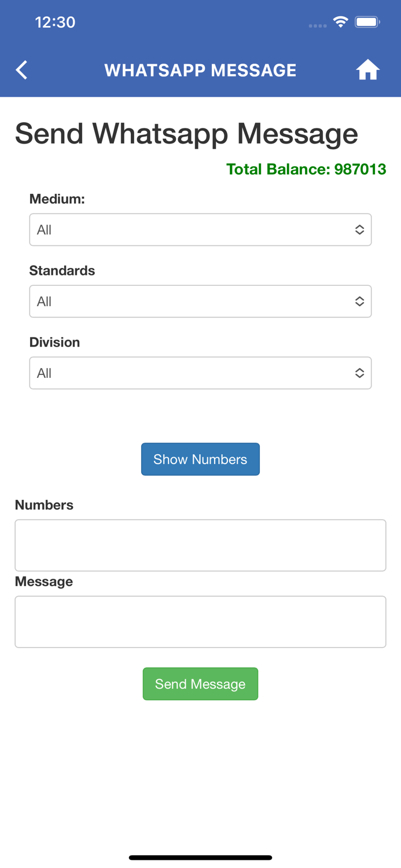This screenshot has width=401, height=868.
Task: Tap the Wi-Fi status icon
Action: coord(340,22)
